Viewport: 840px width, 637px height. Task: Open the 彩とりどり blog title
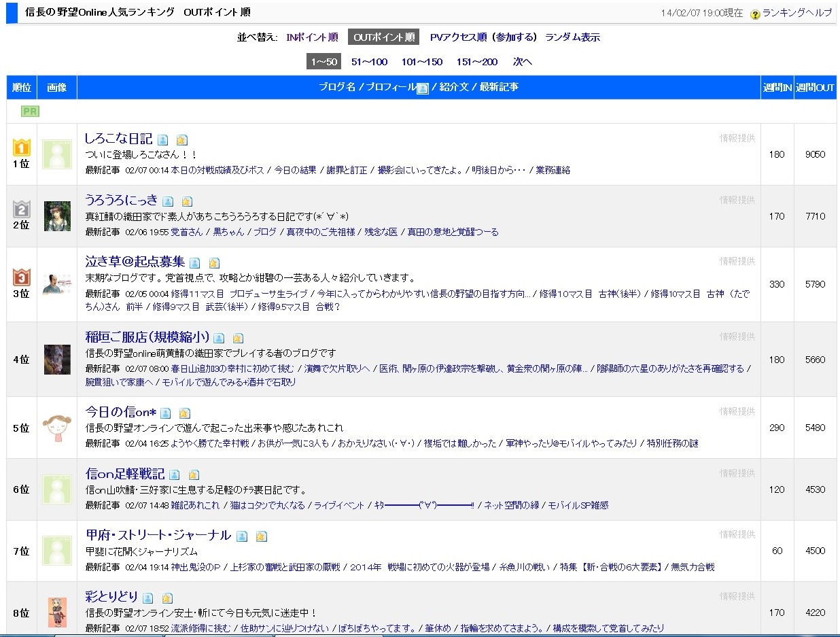click(x=111, y=597)
